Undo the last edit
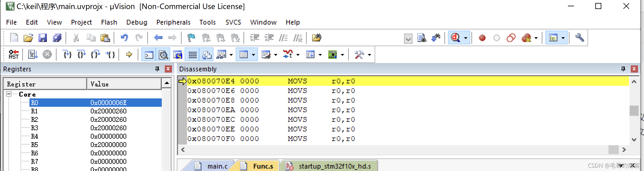644x171 pixels. [124, 38]
